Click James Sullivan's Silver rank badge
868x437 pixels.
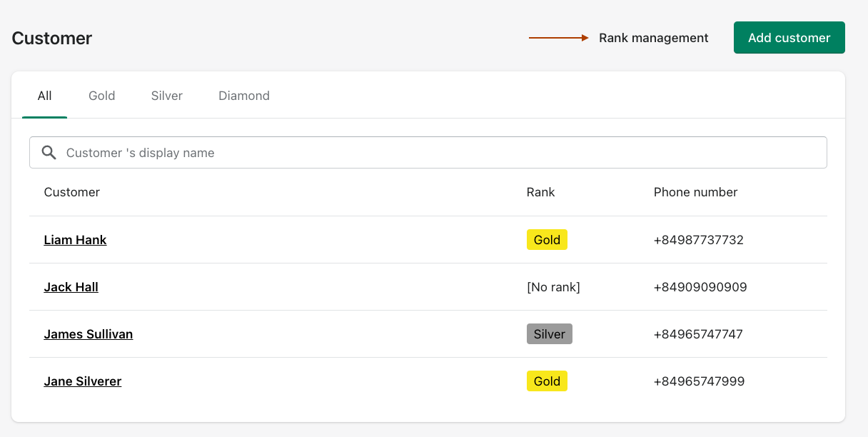pyautogui.click(x=549, y=334)
